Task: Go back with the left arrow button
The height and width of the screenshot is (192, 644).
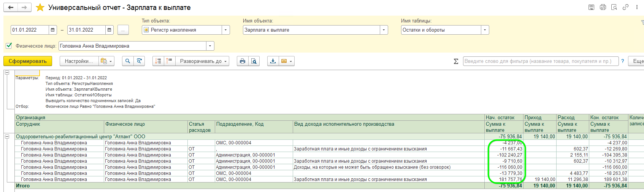Action: (x=11, y=7)
